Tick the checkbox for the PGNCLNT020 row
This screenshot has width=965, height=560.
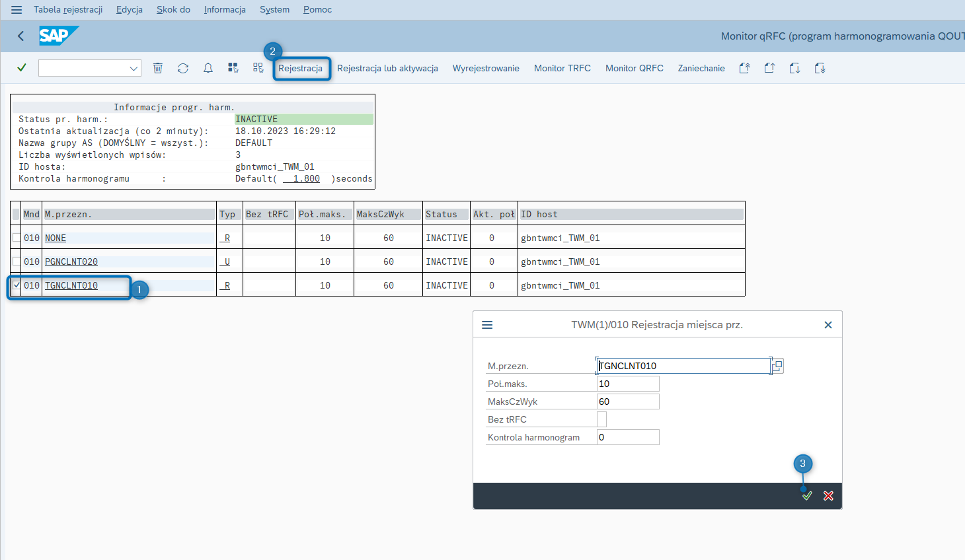click(17, 262)
